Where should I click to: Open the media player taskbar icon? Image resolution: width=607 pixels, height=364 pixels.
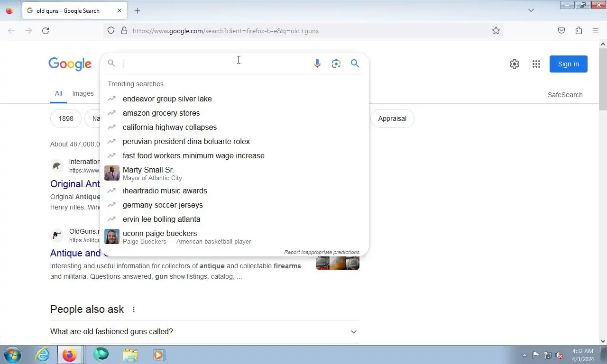(x=159, y=355)
